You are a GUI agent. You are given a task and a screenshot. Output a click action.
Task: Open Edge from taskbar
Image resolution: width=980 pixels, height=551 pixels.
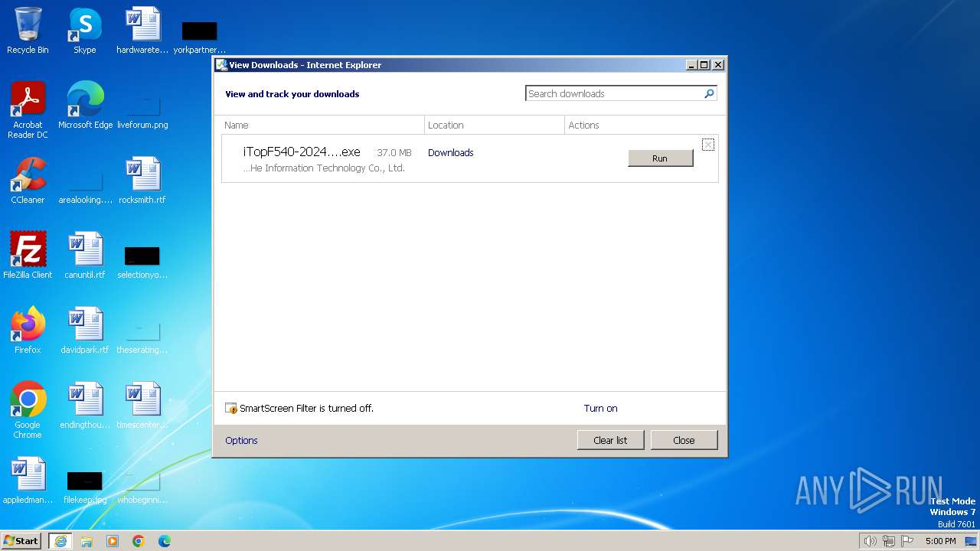pos(165,541)
